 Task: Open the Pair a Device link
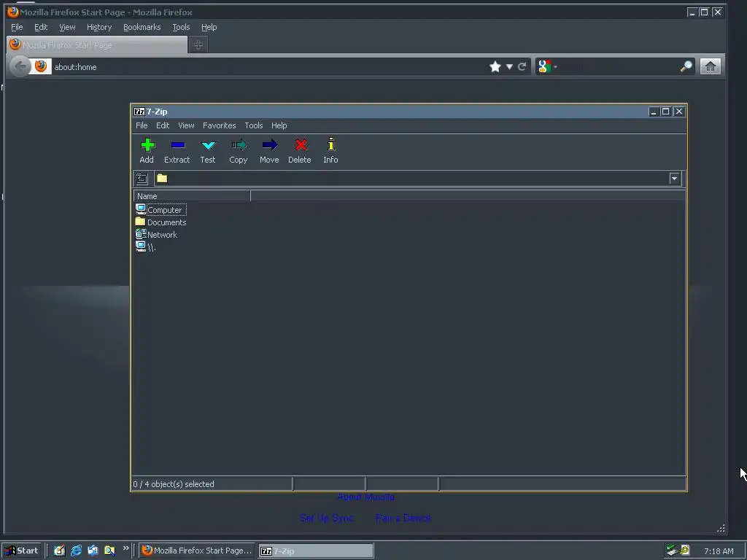click(x=403, y=518)
